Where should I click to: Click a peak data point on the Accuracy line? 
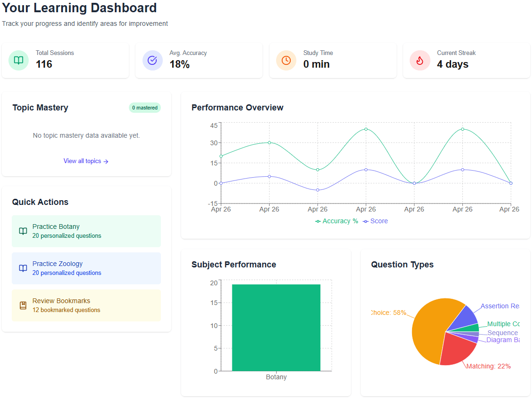(365, 129)
